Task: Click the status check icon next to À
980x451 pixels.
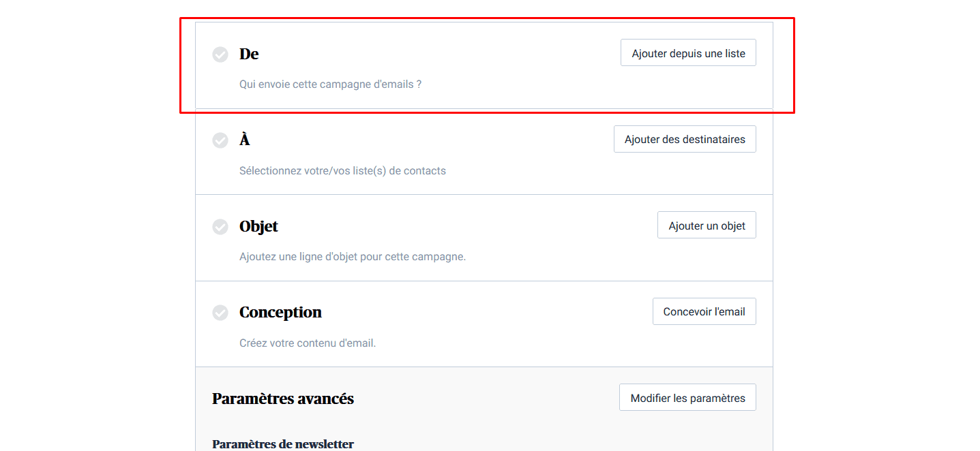Action: (x=220, y=140)
